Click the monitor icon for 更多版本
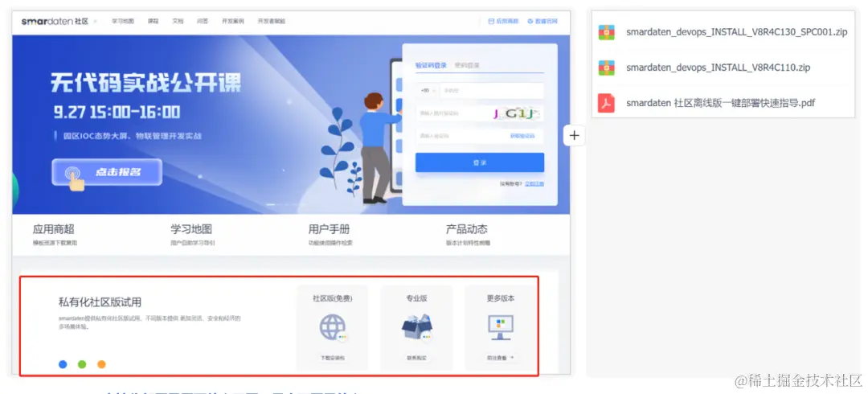This screenshot has height=394, width=868. point(501,327)
